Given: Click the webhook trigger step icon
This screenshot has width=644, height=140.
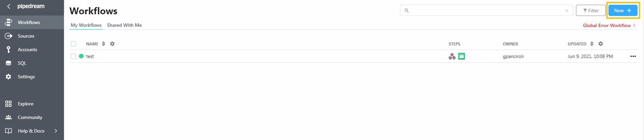Looking at the screenshot, I should [452, 56].
